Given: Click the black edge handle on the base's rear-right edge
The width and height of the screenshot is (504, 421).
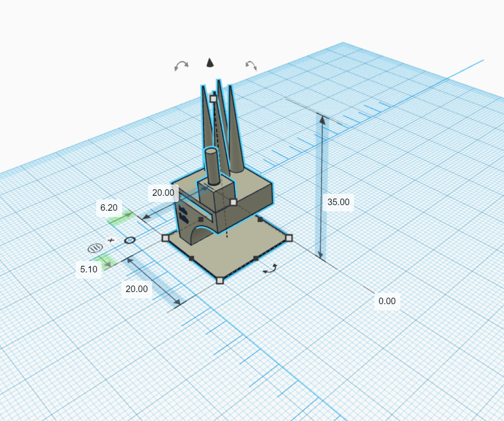Looking at the screenshot, I should tap(260, 219).
